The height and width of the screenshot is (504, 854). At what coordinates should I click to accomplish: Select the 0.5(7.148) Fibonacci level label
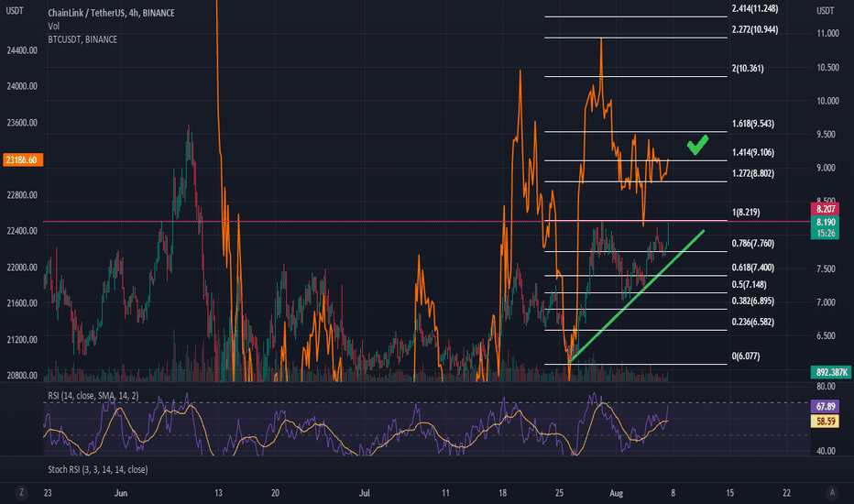749,284
